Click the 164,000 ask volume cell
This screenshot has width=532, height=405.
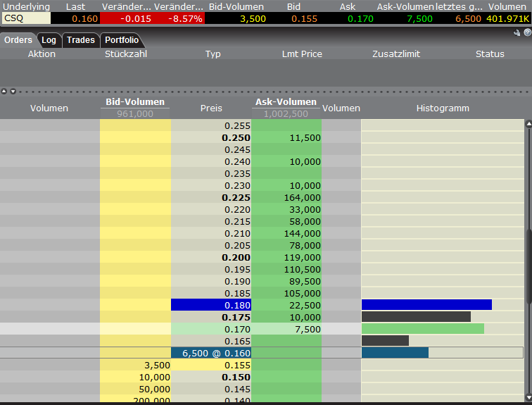click(286, 197)
